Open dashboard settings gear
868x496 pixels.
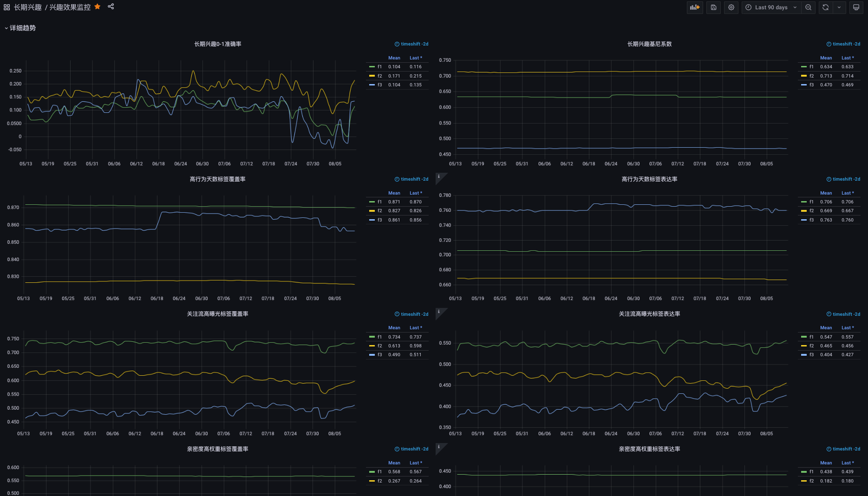click(731, 7)
